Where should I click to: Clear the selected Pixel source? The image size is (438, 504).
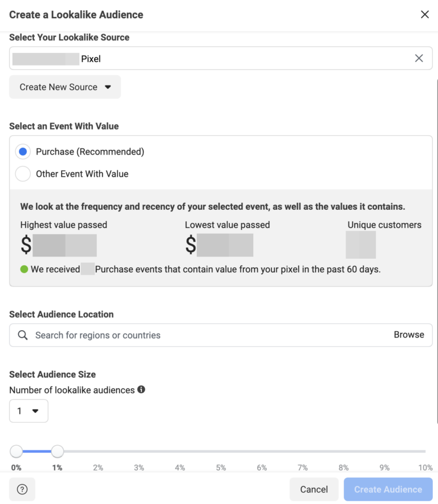coord(419,58)
